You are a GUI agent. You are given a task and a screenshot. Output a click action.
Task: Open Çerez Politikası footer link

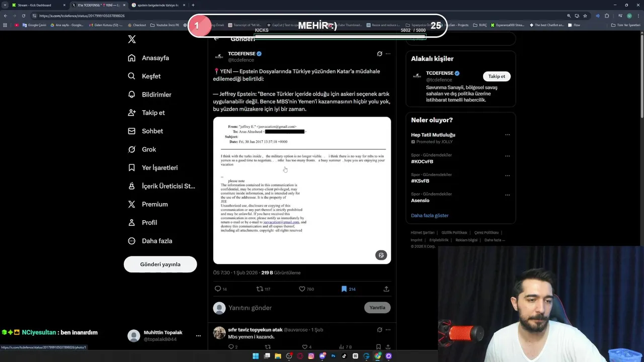pyautogui.click(x=487, y=233)
